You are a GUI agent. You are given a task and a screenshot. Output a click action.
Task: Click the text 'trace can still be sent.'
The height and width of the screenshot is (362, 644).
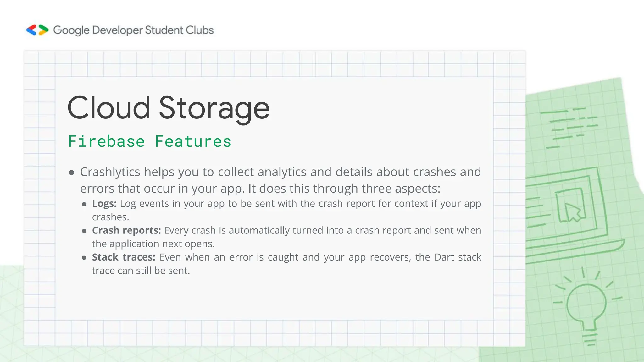click(x=141, y=271)
